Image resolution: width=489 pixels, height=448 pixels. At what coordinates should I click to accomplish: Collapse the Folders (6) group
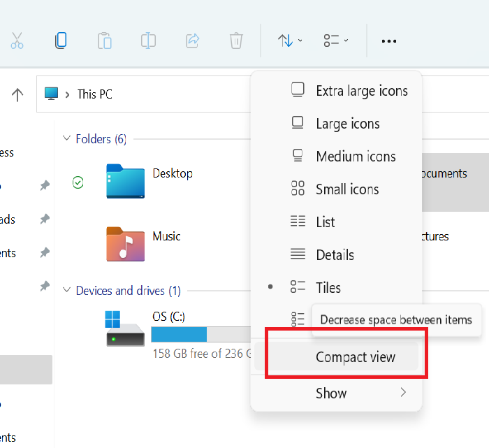[67, 139]
